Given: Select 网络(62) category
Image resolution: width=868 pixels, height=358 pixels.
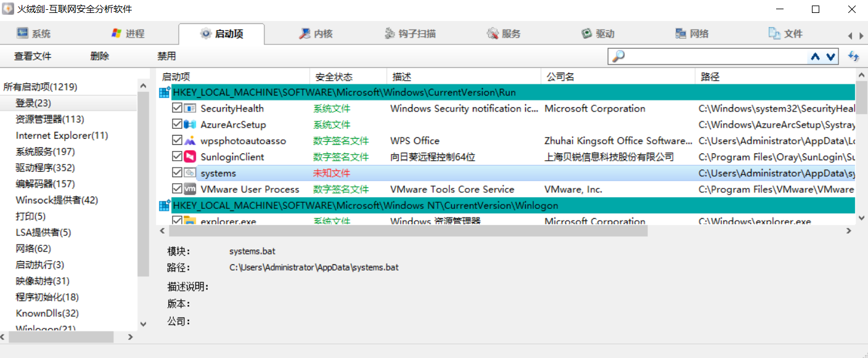Looking at the screenshot, I should click(x=33, y=248).
